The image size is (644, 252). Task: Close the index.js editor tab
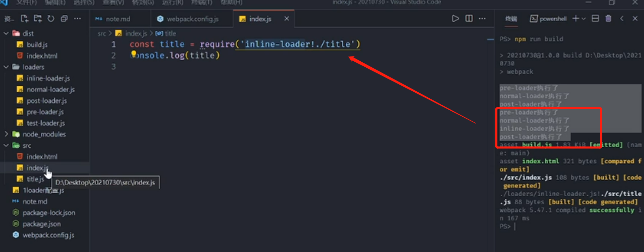click(287, 19)
